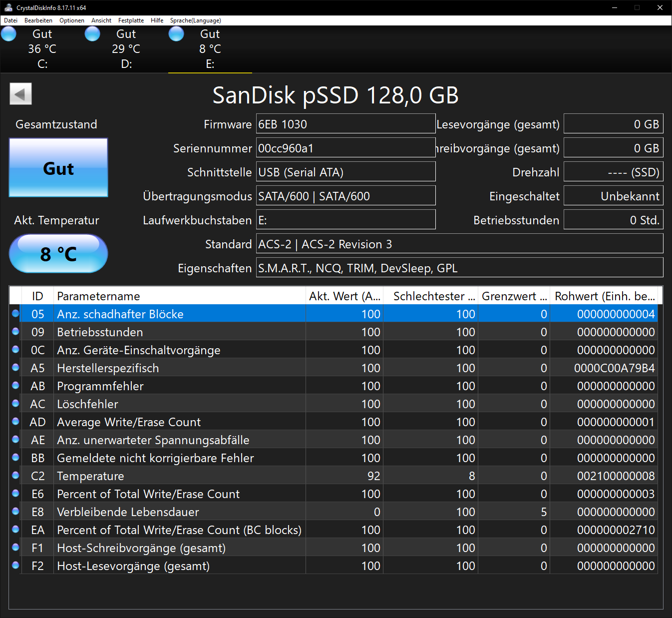
Task: Click the Lesevorgänge (gesamt) 0 GB field
Action: point(613,124)
